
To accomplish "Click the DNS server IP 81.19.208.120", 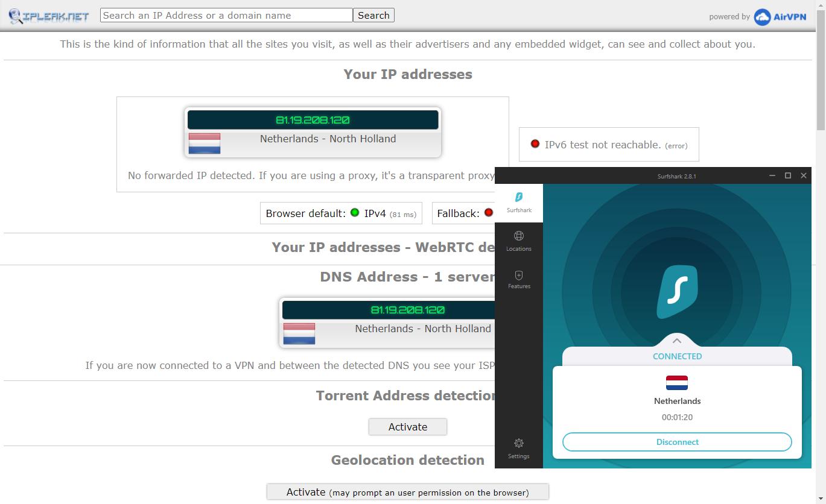I will (x=408, y=310).
